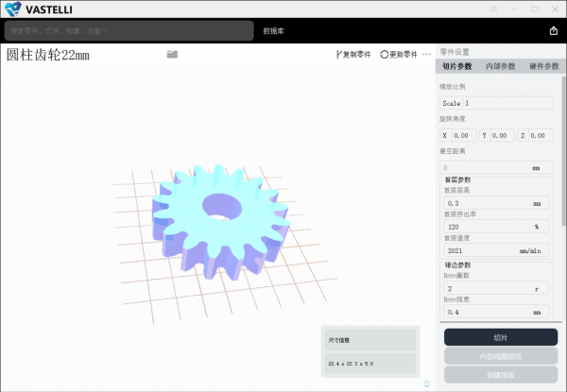This screenshot has width=567, height=392.
Task: Click the search parts input field
Action: (129, 31)
